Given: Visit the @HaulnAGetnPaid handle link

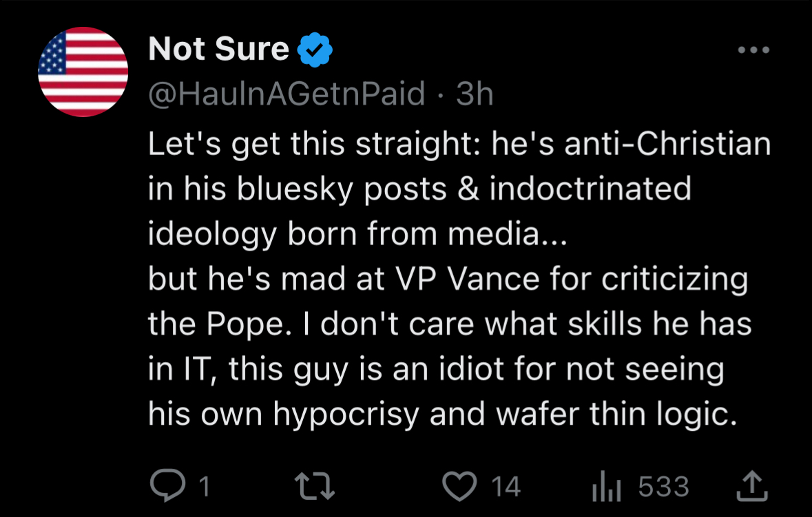Looking at the screenshot, I should [x=287, y=94].
